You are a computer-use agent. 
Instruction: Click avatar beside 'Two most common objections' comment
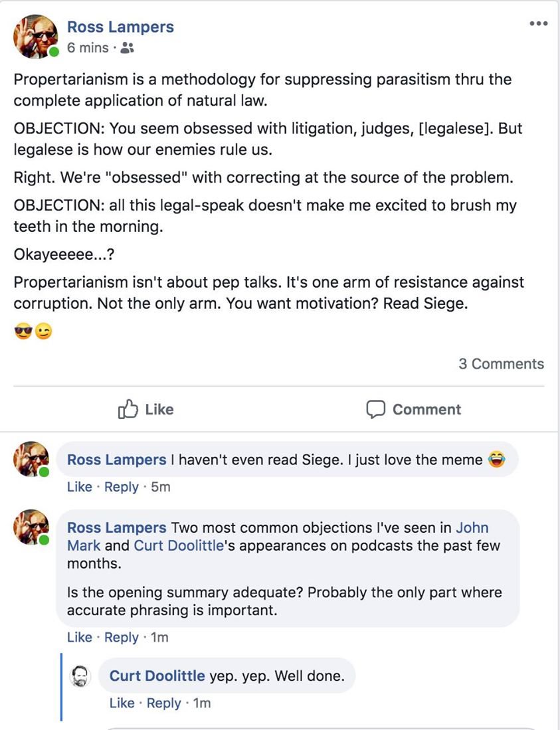click(x=31, y=527)
